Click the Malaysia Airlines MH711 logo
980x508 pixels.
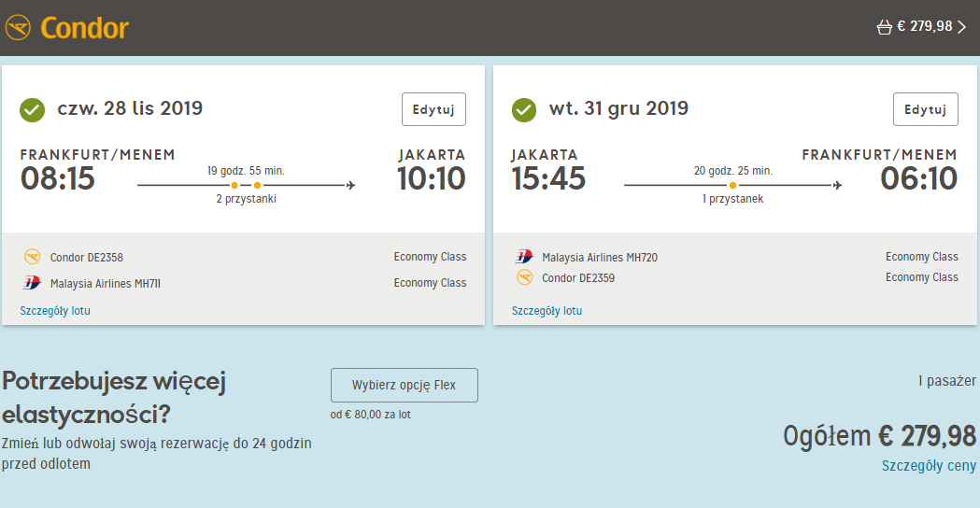point(32,282)
